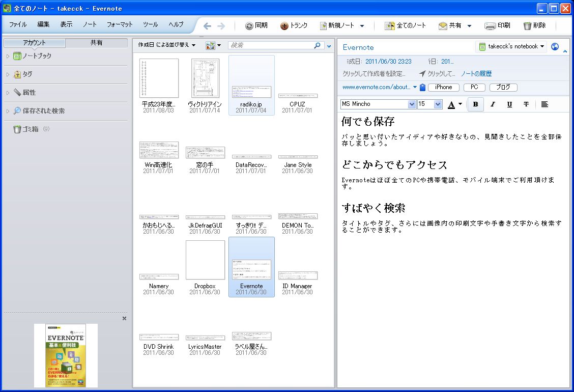
Task: Switch to the アカウント tab
Action: pos(35,43)
